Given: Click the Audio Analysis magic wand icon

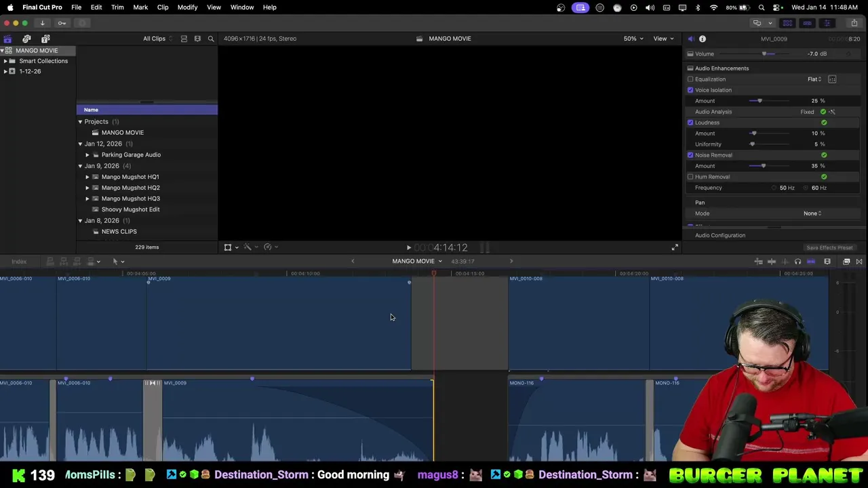Looking at the screenshot, I should point(832,112).
